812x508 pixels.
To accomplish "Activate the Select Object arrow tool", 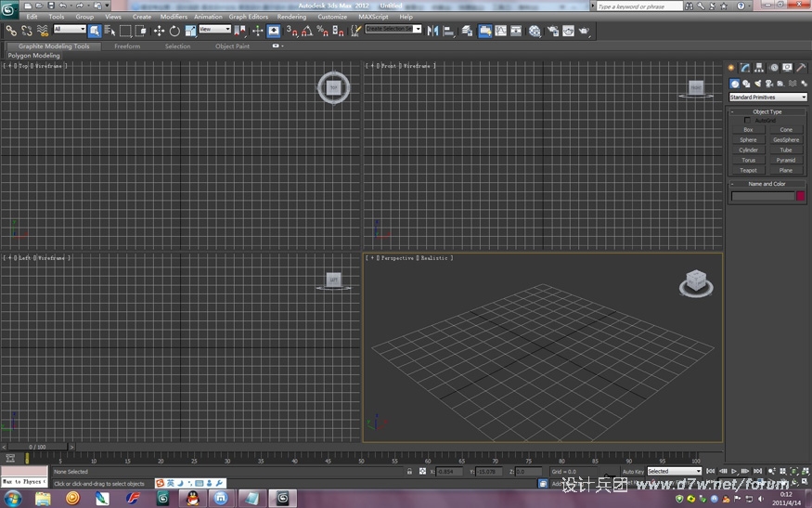I will (95, 31).
